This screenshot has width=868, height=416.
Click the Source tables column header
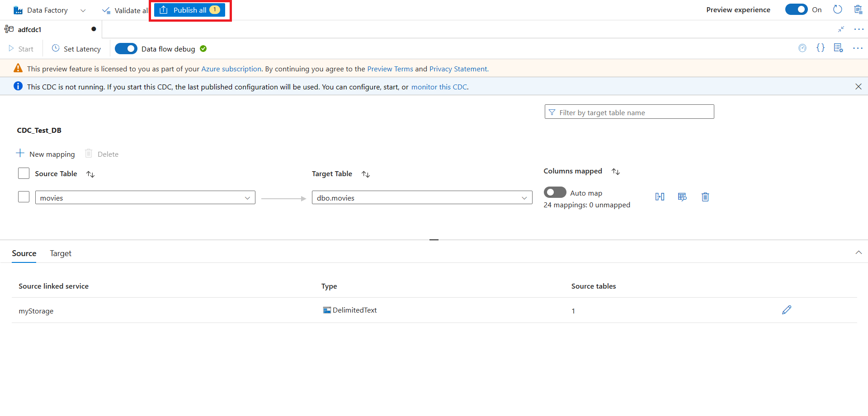click(594, 286)
